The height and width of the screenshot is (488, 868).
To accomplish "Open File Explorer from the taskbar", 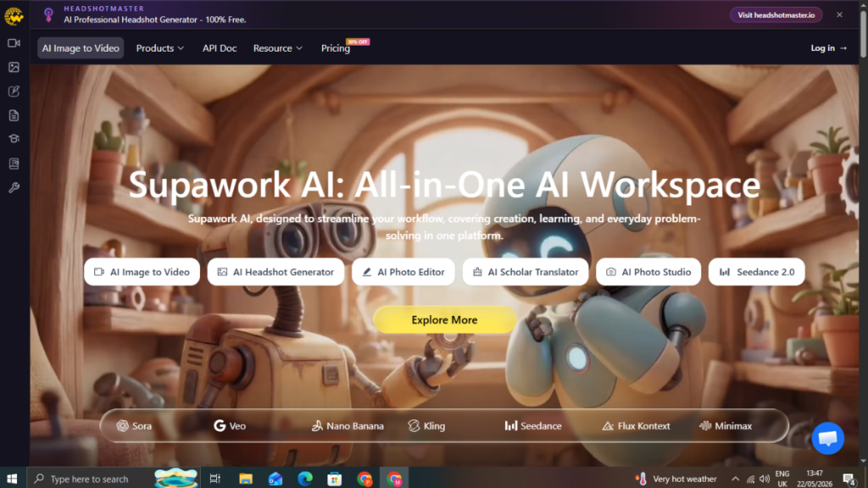I will click(x=245, y=479).
